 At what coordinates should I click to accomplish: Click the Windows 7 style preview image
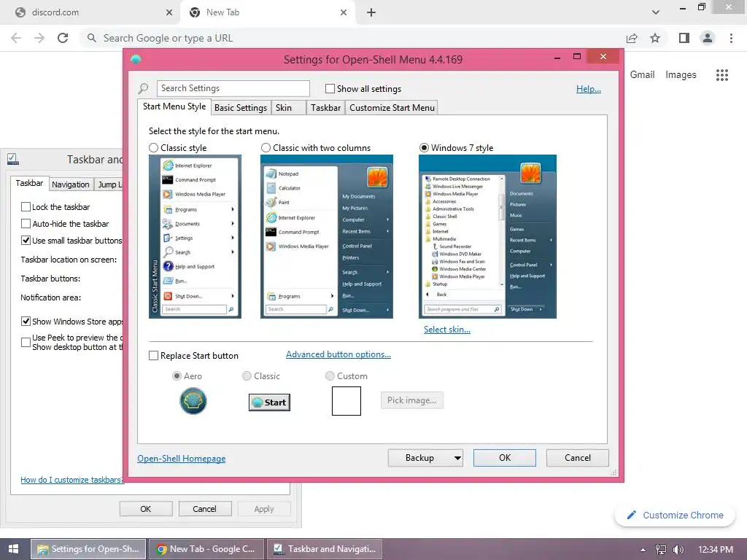(487, 237)
